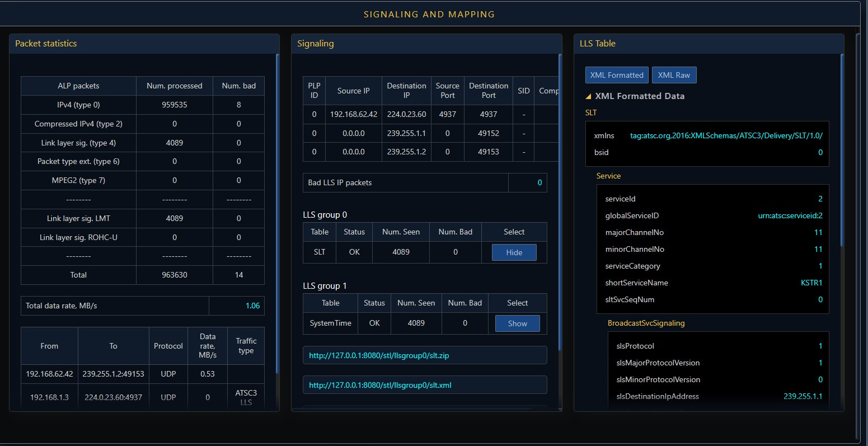Click the Packet statistics panel header

click(x=144, y=44)
